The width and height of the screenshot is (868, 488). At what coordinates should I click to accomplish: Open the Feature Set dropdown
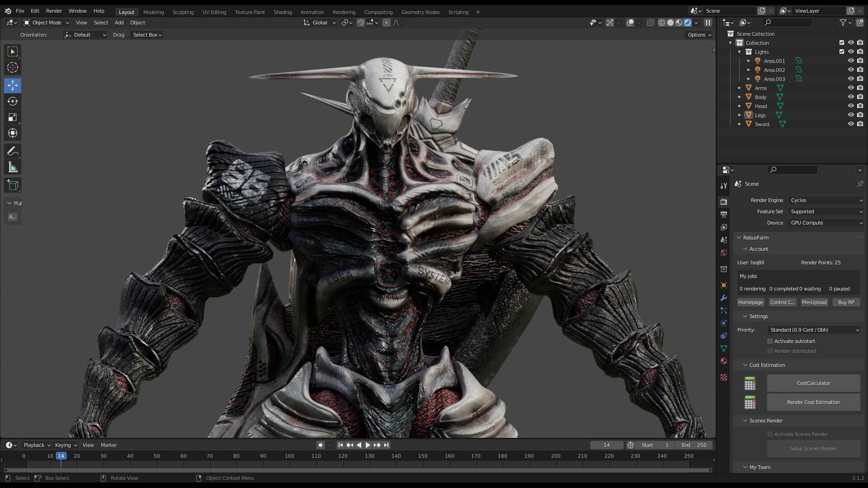826,211
